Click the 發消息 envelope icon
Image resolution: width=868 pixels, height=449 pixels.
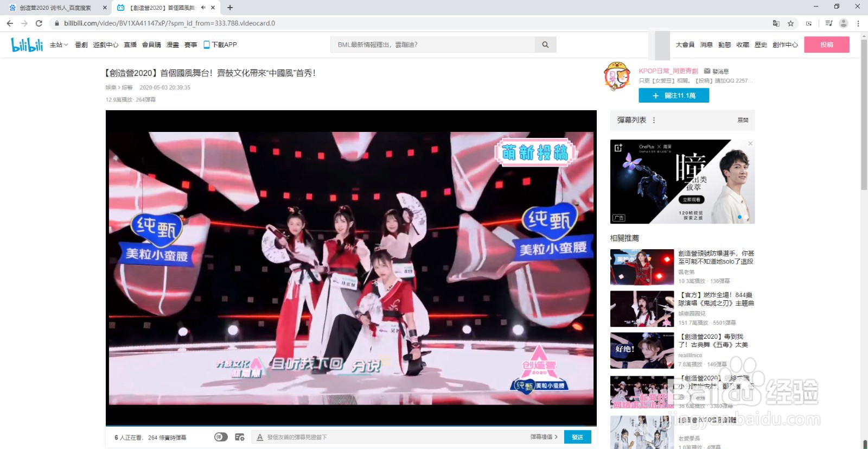[707, 71]
